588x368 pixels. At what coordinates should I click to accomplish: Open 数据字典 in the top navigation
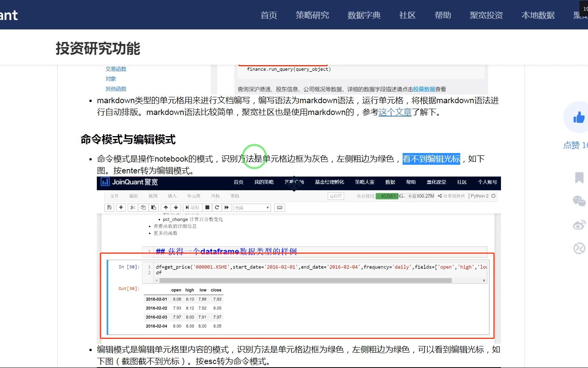point(364,15)
